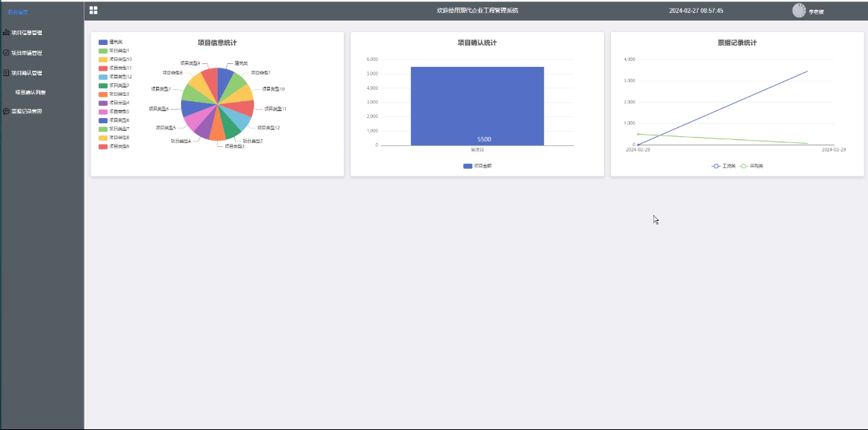This screenshot has height=430, width=868.
Task: Toggle the 项目类型5 legend entry
Action: point(114,111)
